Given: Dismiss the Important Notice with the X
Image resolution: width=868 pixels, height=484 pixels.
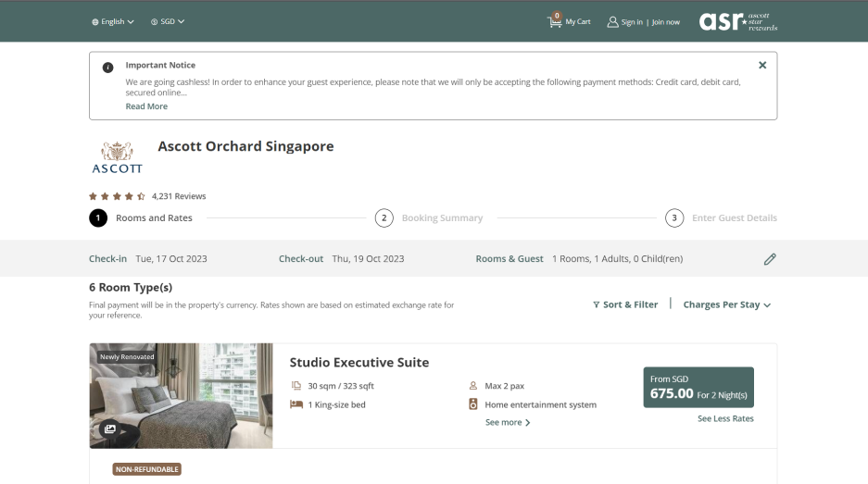Looking at the screenshot, I should (x=762, y=66).
